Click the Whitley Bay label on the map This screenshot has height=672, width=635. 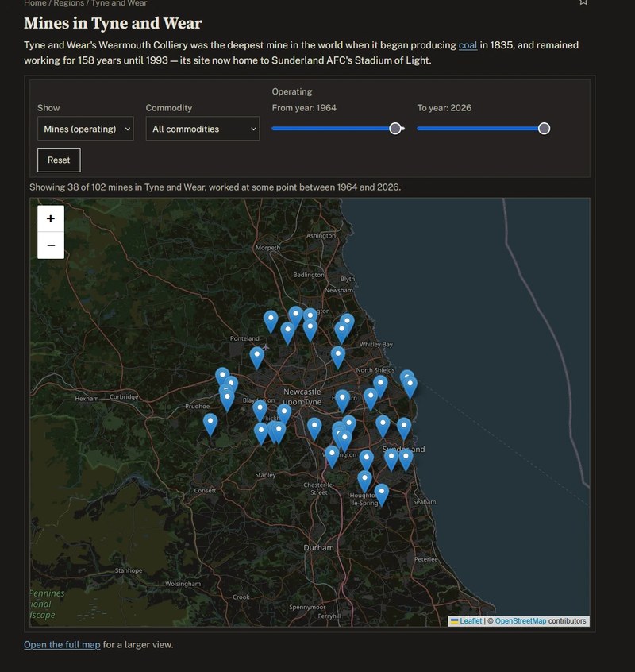[376, 345]
